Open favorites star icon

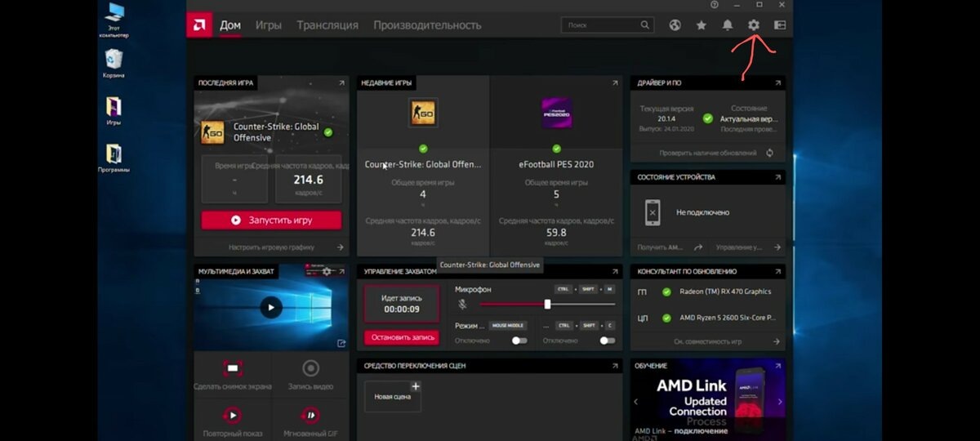(x=702, y=25)
